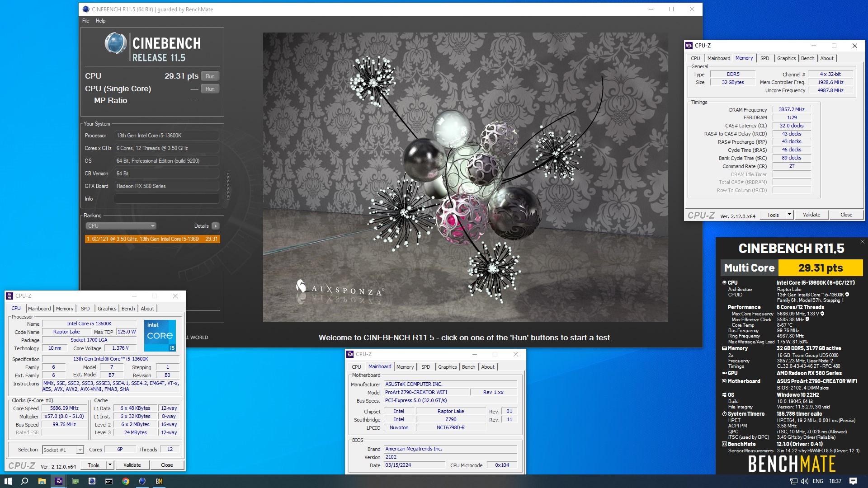
Task: Switch to Mainboard tab in lower-left CPU-Z
Action: click(x=39, y=309)
